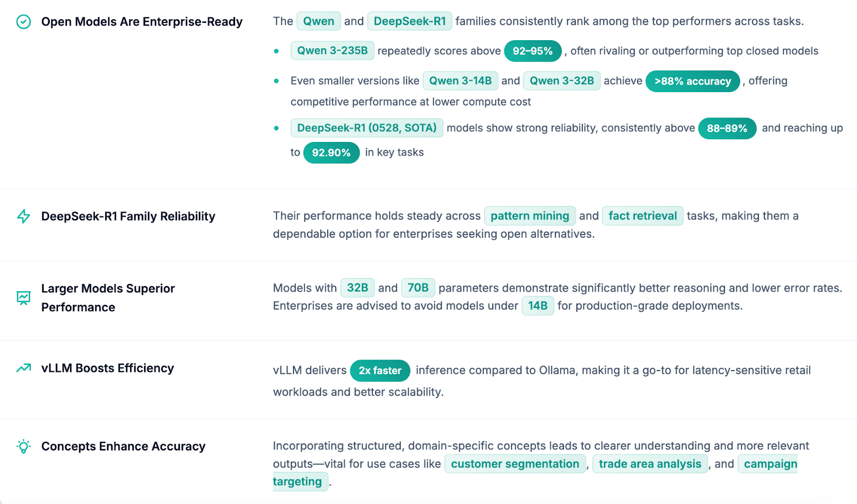The image size is (857, 504).
Task: Click the lightbulb icon beside Concepts Enhance Accuracy
Action: coord(24,446)
